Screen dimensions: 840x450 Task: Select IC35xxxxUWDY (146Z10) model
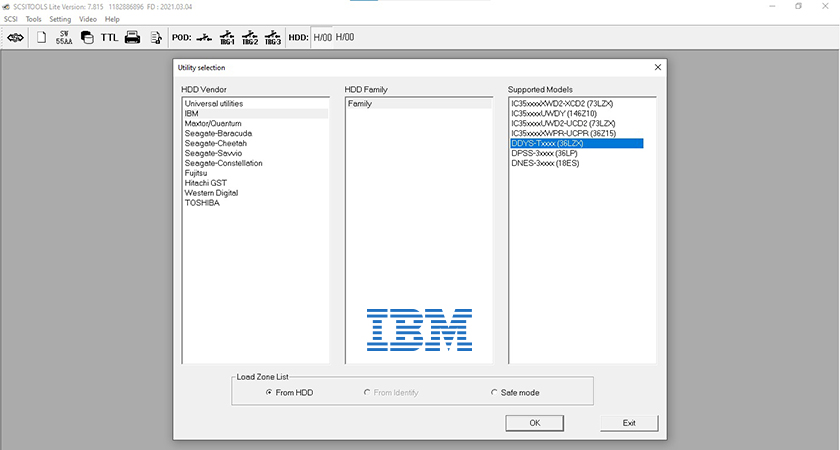pyautogui.click(x=577, y=114)
